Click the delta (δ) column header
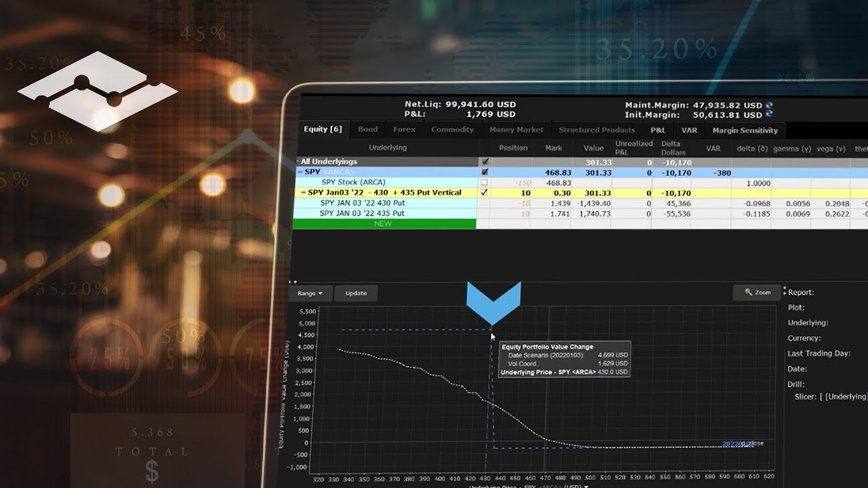868x488 pixels. pos(753,148)
